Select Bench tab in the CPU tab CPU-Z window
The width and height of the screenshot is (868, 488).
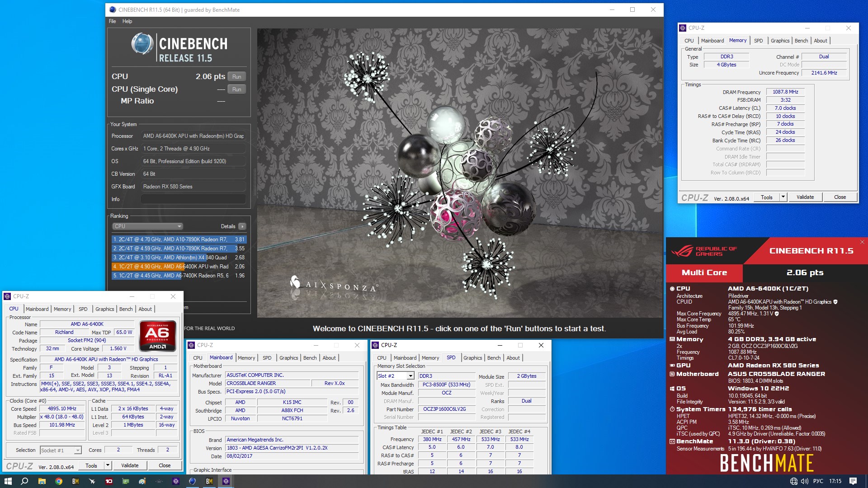(126, 309)
